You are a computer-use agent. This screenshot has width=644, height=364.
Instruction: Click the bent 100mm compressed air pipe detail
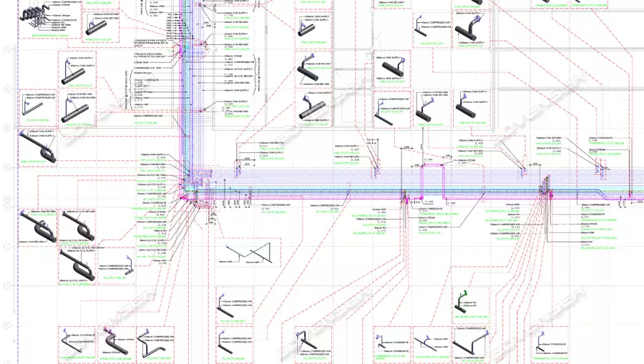(472, 345)
